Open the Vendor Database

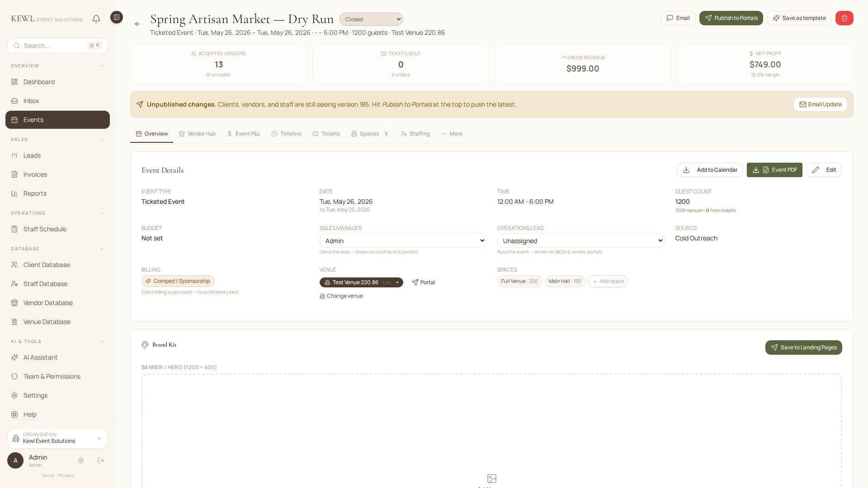[57, 303]
